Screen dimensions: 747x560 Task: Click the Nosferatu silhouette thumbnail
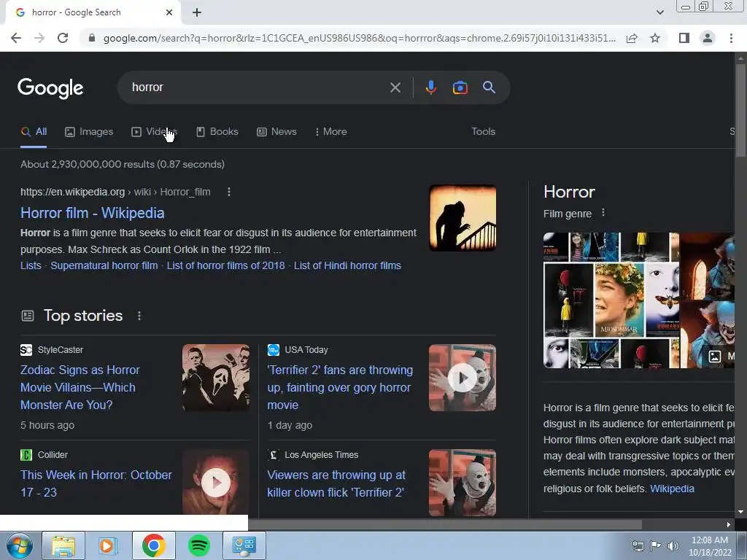coord(462,217)
